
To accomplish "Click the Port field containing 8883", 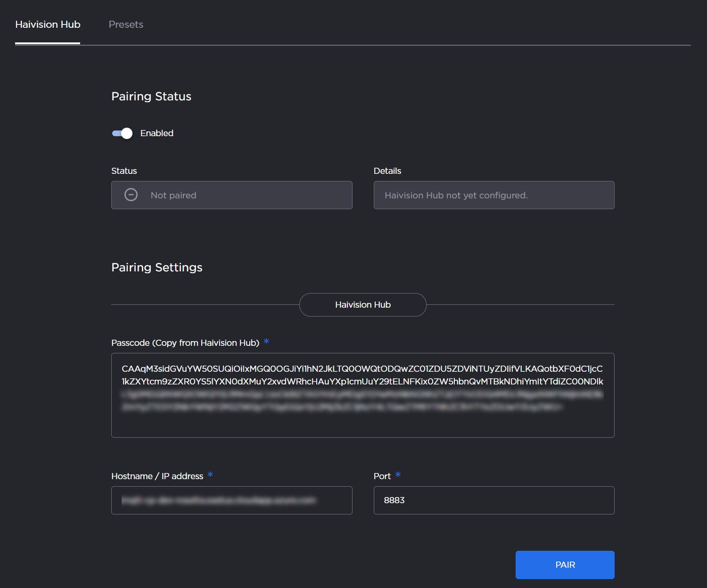I will pos(493,500).
